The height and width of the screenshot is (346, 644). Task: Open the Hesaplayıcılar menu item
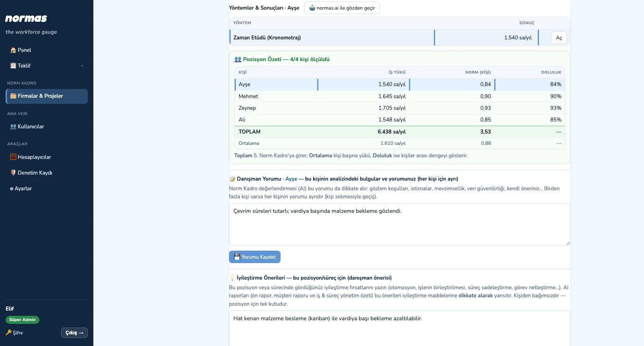tap(47, 157)
